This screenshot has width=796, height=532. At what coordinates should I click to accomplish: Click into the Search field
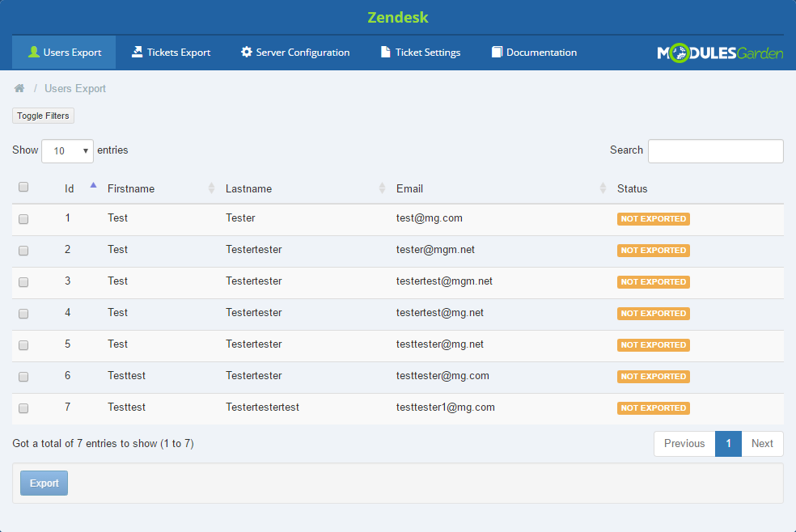(716, 151)
